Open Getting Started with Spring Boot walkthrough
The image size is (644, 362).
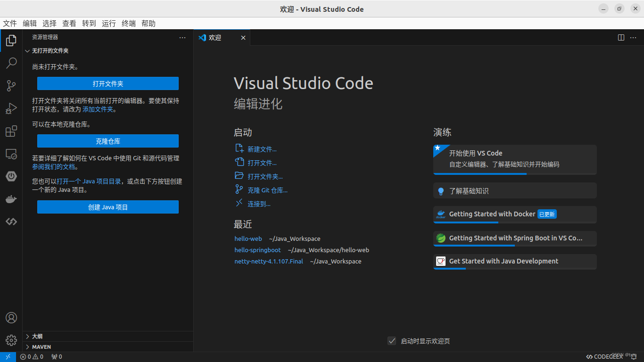(515, 239)
